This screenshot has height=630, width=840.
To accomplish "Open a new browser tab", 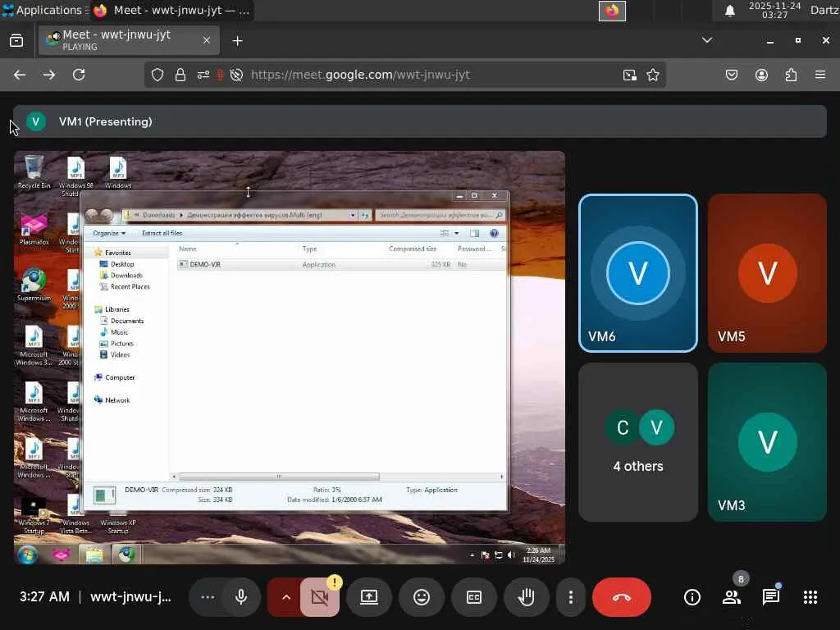I will (237, 41).
